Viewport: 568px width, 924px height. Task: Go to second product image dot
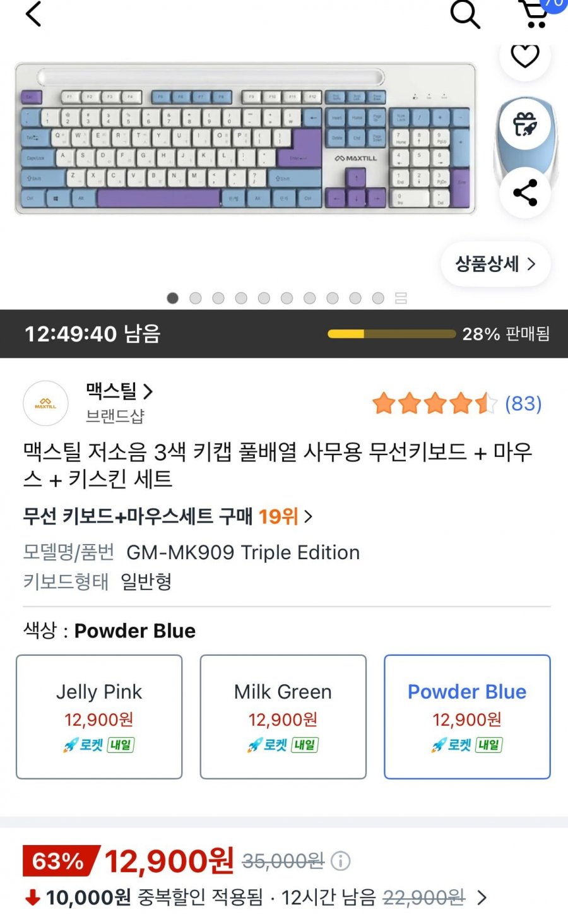pos(196,298)
